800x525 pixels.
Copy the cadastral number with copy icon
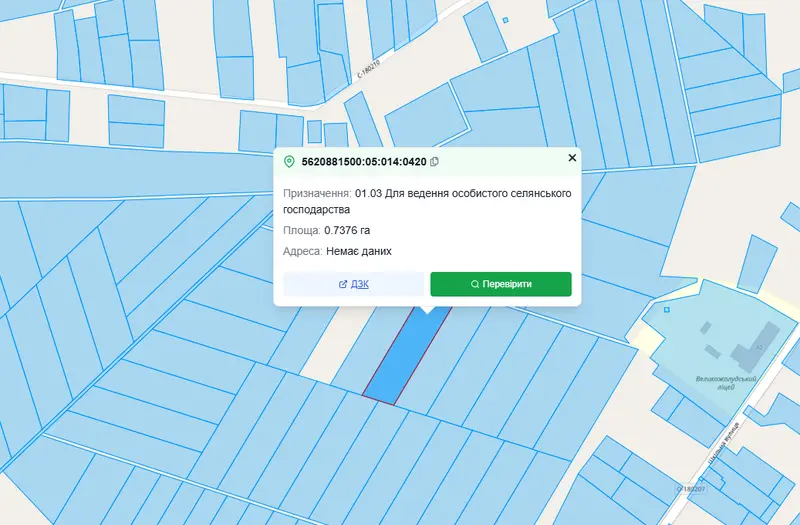(x=434, y=162)
